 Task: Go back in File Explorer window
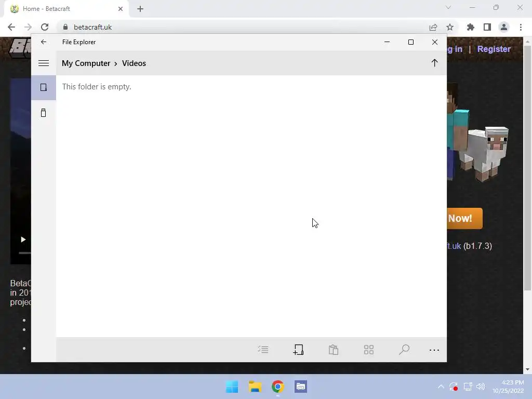coord(44,42)
